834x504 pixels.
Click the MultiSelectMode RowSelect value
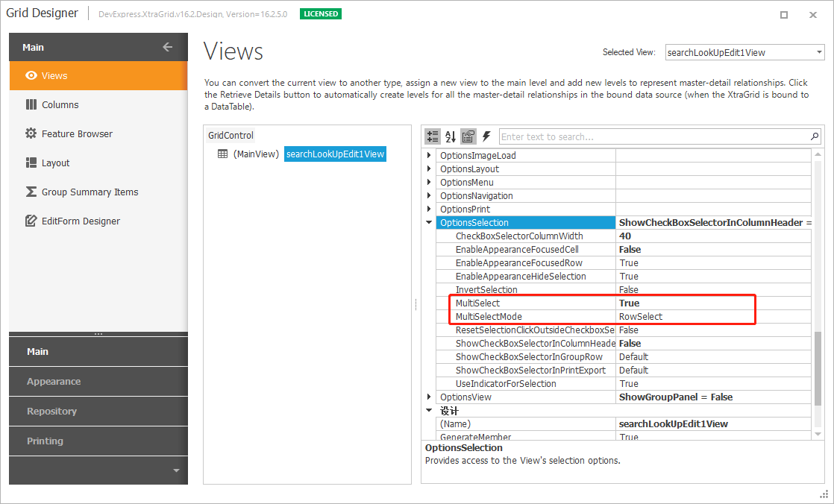click(713, 316)
